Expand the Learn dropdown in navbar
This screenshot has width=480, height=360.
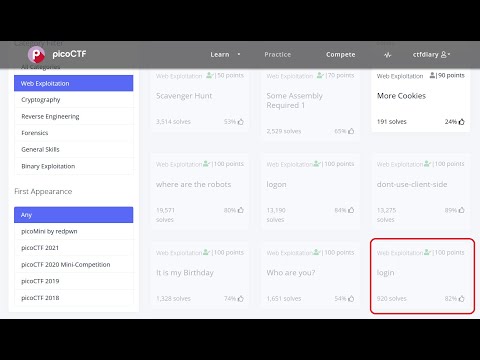(x=225, y=54)
